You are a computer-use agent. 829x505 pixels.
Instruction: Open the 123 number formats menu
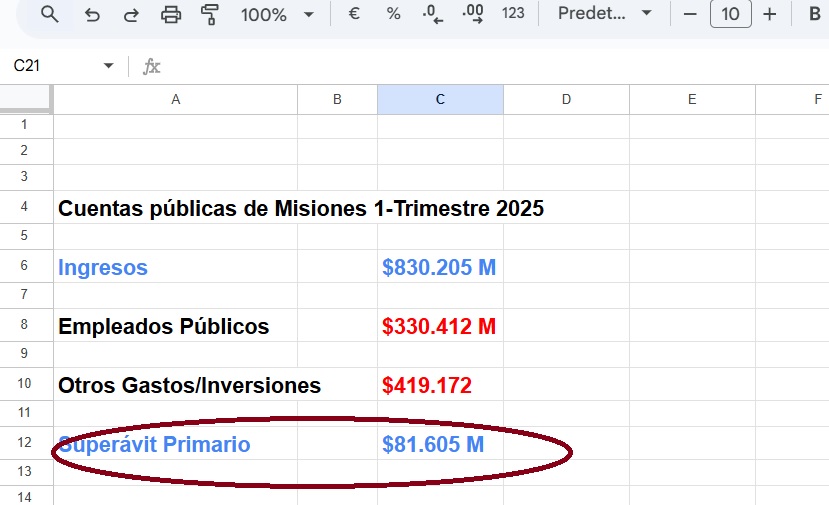[x=513, y=14]
